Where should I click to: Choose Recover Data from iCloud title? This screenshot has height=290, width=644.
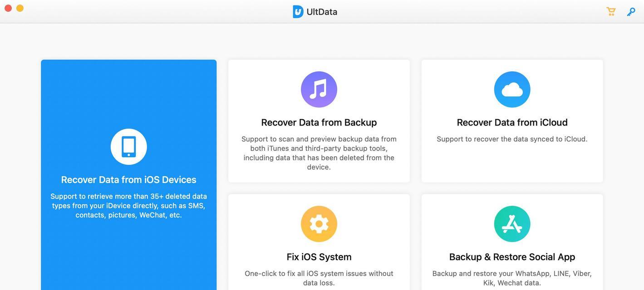[512, 122]
